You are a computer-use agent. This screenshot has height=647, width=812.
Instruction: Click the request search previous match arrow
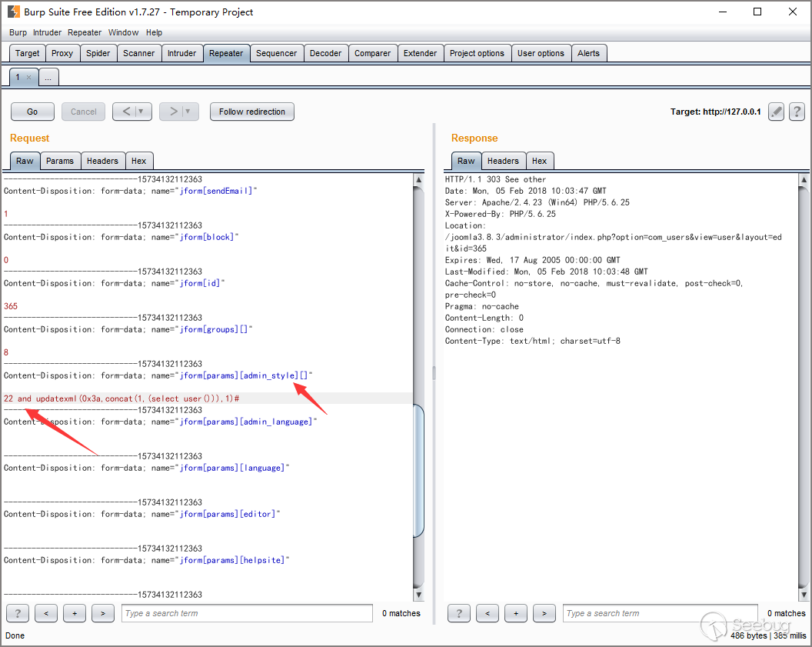tap(46, 613)
